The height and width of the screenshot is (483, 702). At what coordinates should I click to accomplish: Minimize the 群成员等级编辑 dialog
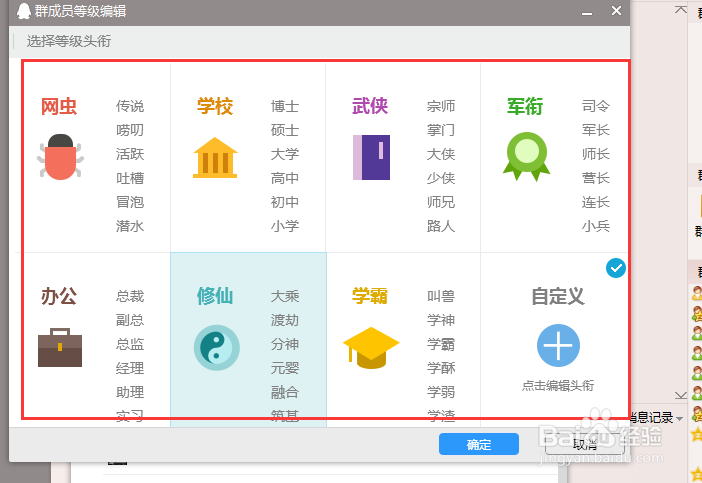click(x=587, y=13)
